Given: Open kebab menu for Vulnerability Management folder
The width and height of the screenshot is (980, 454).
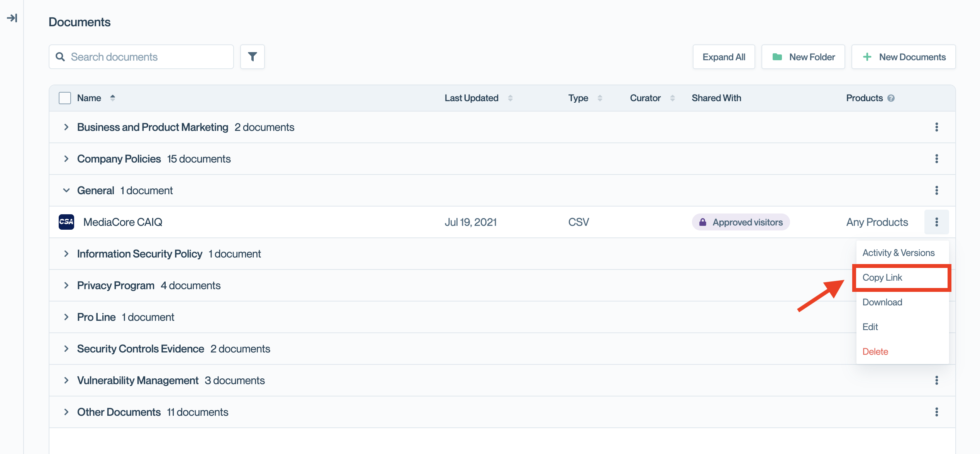Looking at the screenshot, I should pyautogui.click(x=936, y=380).
